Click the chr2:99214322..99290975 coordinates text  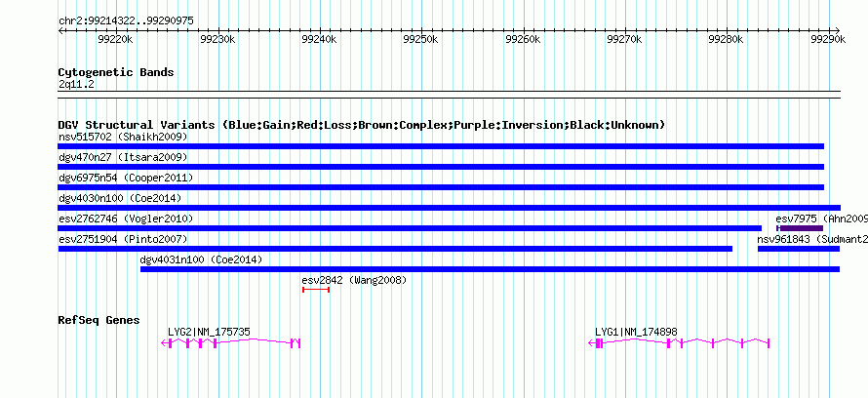[126, 21]
